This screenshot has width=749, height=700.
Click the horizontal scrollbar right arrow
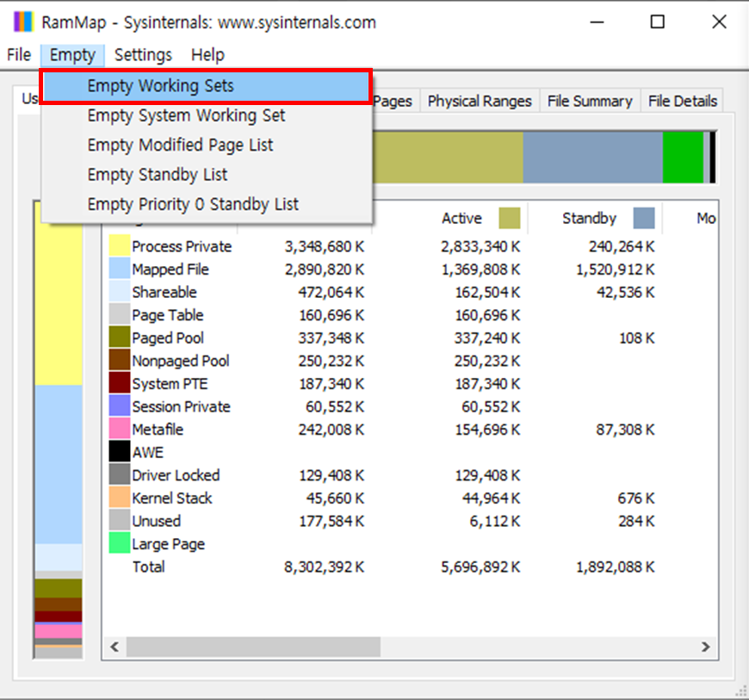point(706,647)
